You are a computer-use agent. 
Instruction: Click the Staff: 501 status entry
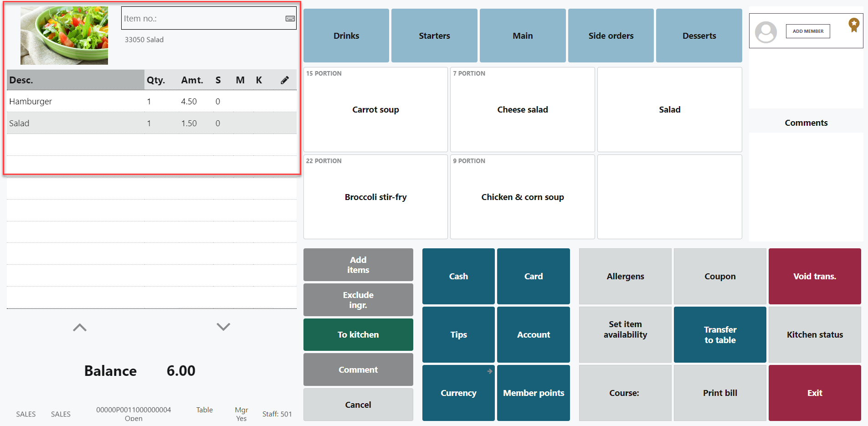[x=277, y=414]
